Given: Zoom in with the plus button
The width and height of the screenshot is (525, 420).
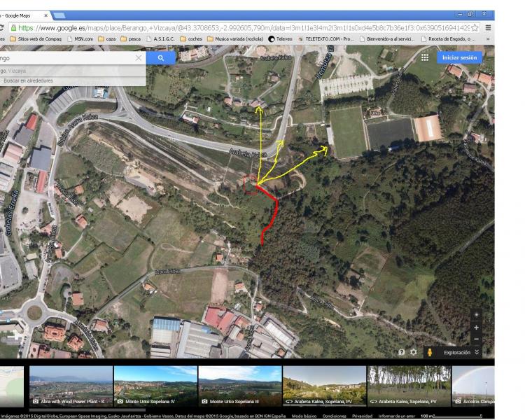Looking at the screenshot, I should click(477, 327).
